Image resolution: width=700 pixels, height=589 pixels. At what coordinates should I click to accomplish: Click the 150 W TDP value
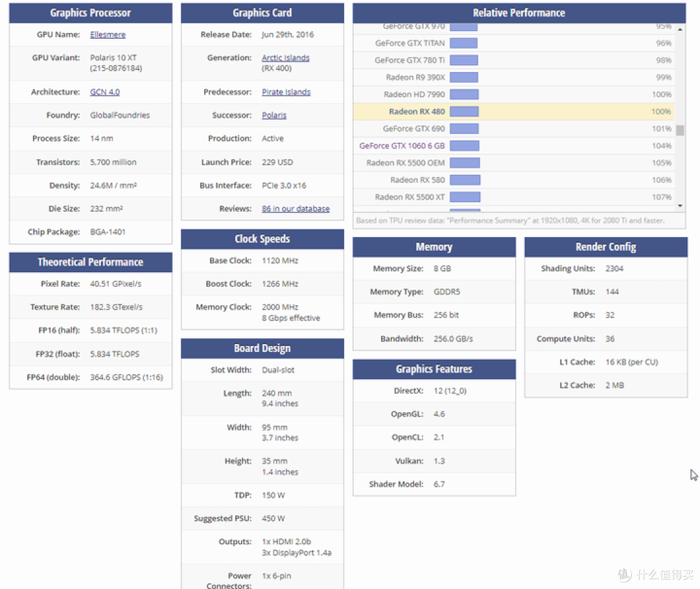pyautogui.click(x=274, y=495)
